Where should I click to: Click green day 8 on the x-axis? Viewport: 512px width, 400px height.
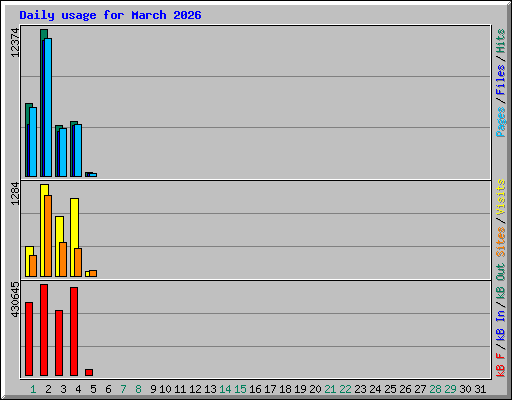138,389
